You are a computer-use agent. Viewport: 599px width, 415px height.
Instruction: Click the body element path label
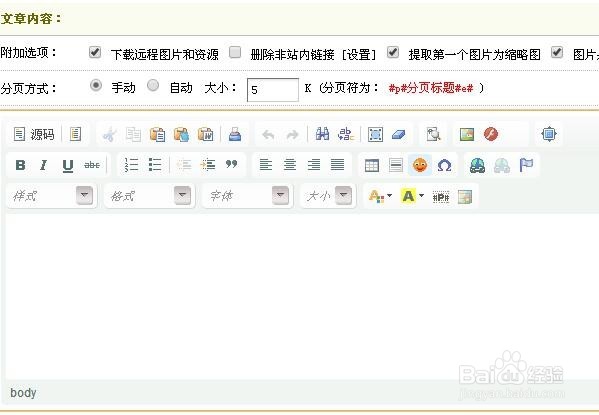pos(23,392)
